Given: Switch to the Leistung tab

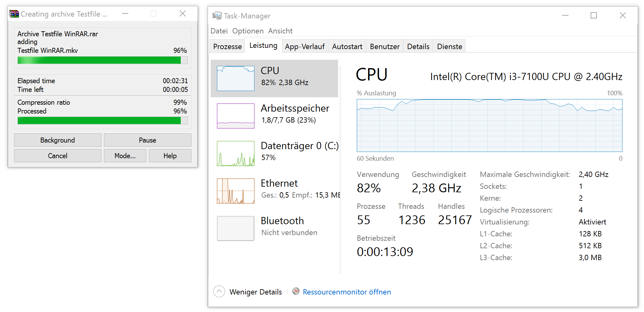Looking at the screenshot, I should point(263,46).
